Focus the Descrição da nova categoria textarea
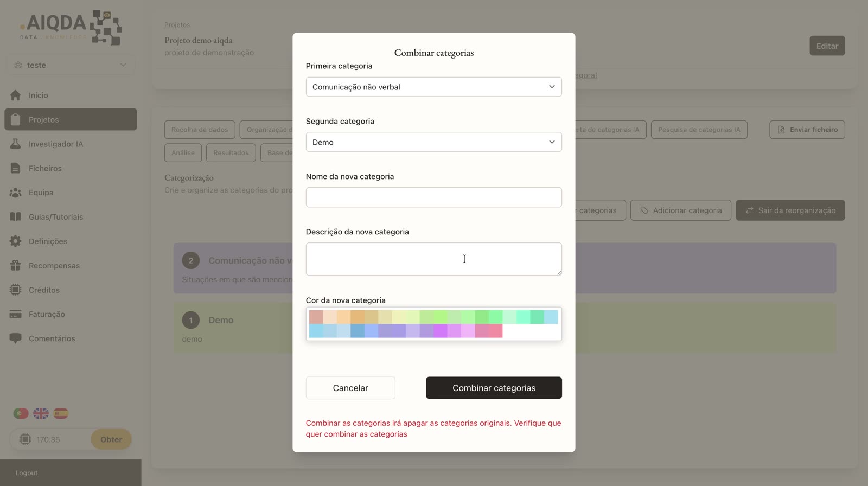Viewport: 868px width, 486px height. point(433,259)
